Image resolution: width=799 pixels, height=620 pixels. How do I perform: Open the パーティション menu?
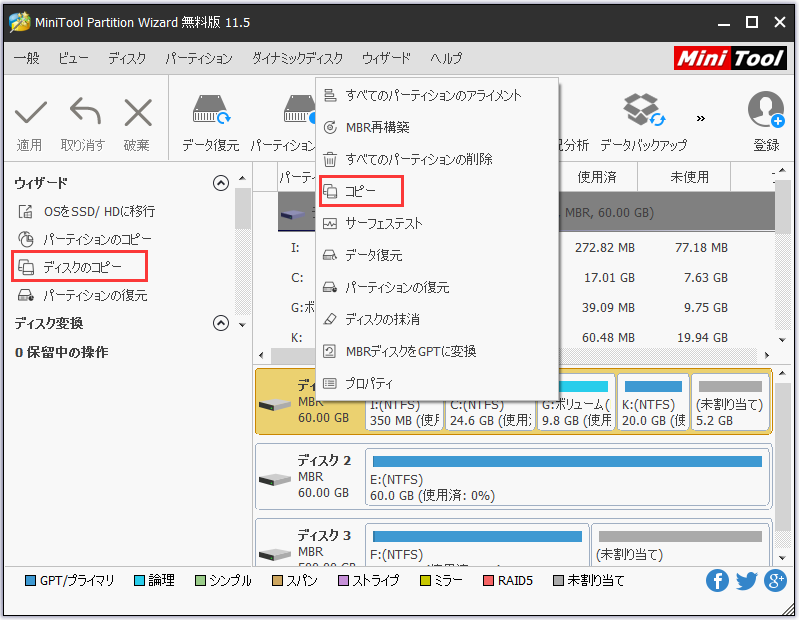click(x=199, y=58)
